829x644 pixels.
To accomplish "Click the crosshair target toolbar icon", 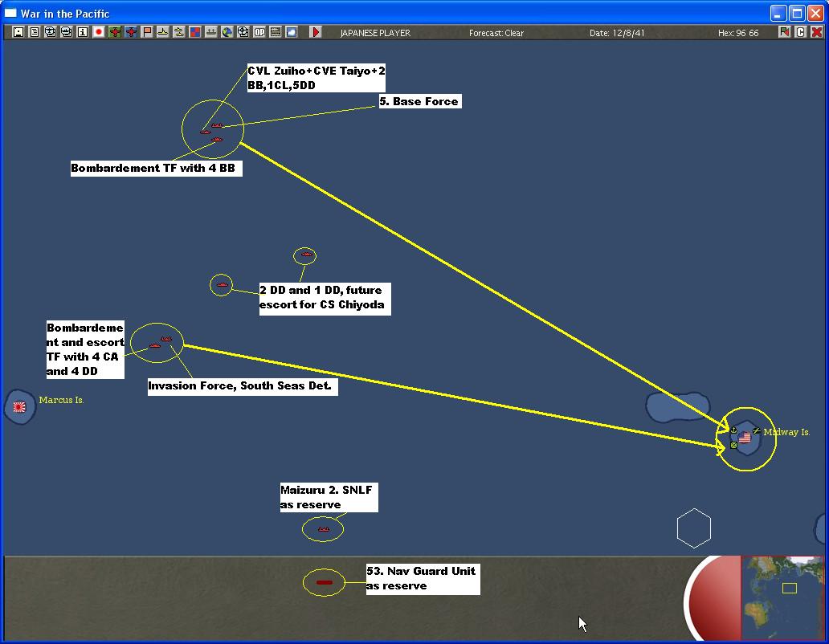I will click(243, 32).
